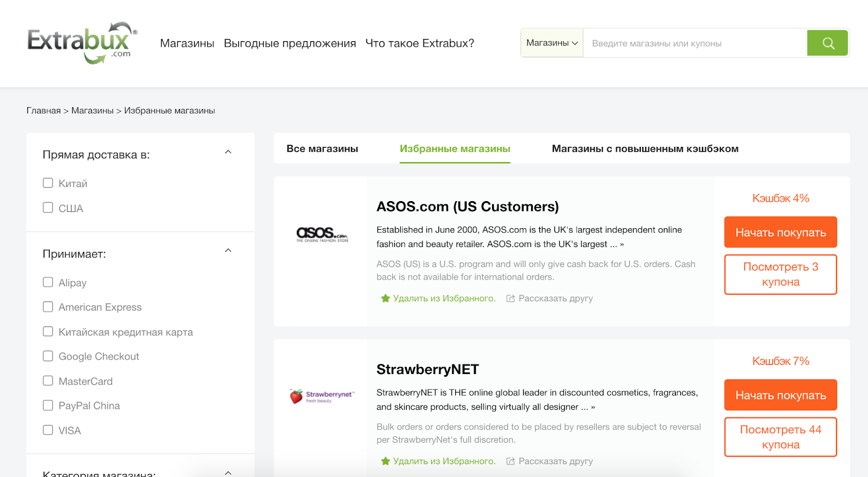Check the США delivery checkbox
868x477 pixels.
tap(48, 208)
